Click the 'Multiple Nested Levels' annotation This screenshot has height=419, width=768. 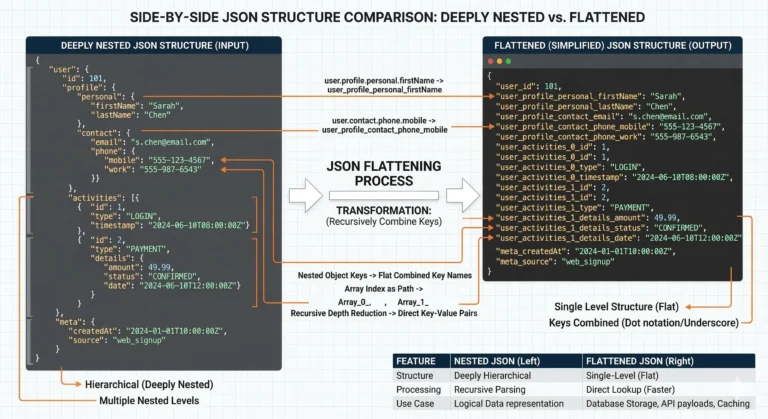149,401
